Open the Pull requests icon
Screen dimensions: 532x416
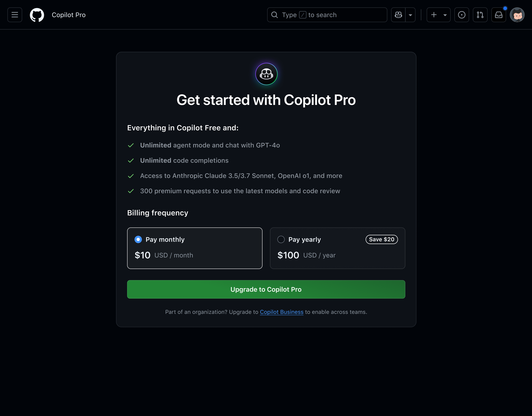click(480, 15)
